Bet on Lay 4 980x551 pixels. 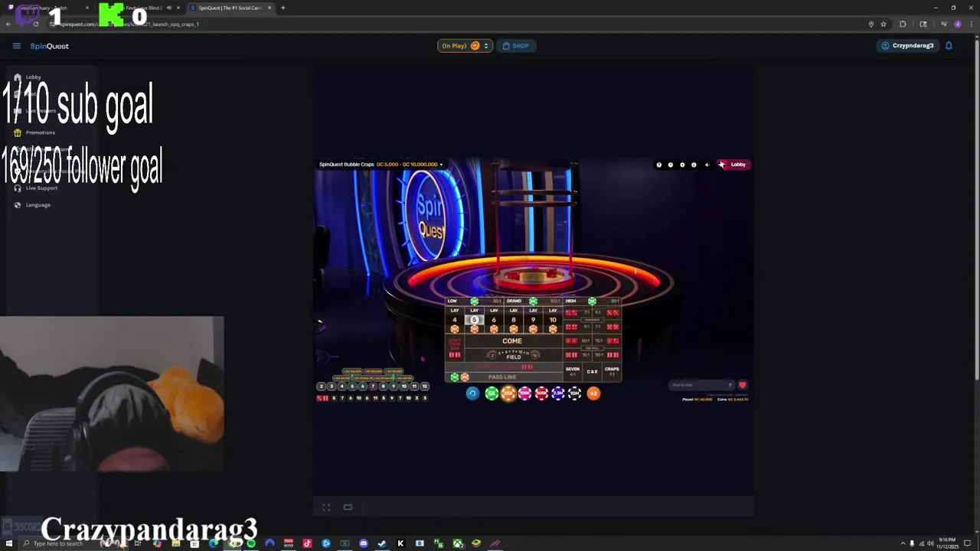click(455, 320)
